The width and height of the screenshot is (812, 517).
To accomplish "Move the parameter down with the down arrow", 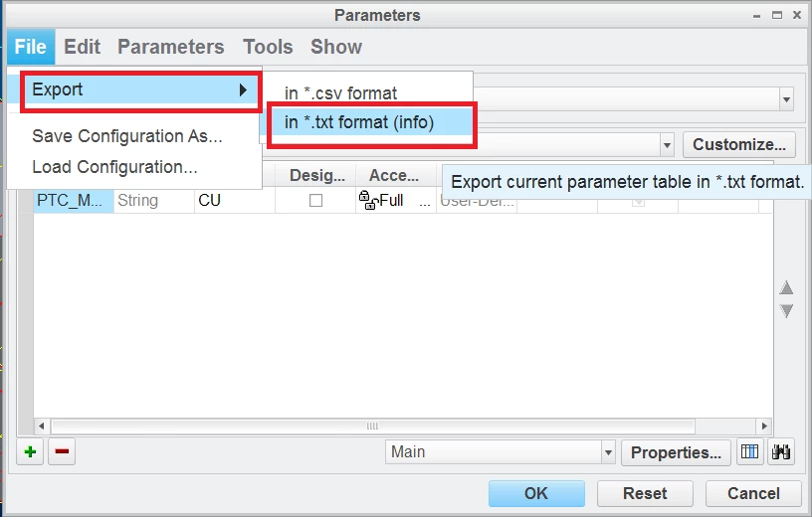I will click(786, 311).
